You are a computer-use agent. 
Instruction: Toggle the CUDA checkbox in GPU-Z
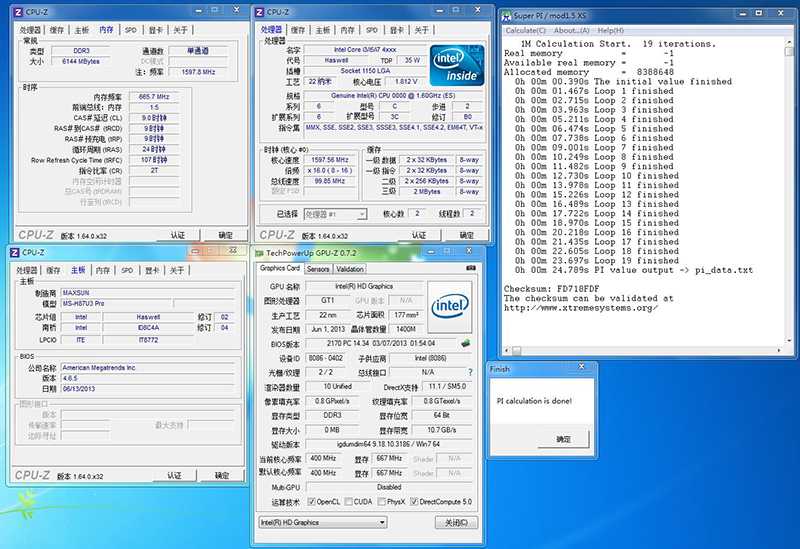click(348, 502)
